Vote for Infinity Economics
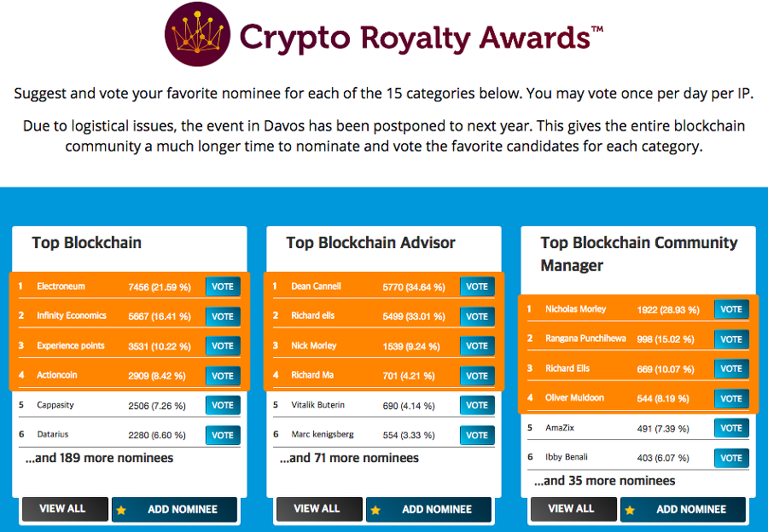Viewport: 768px width, 532px height. [x=223, y=316]
